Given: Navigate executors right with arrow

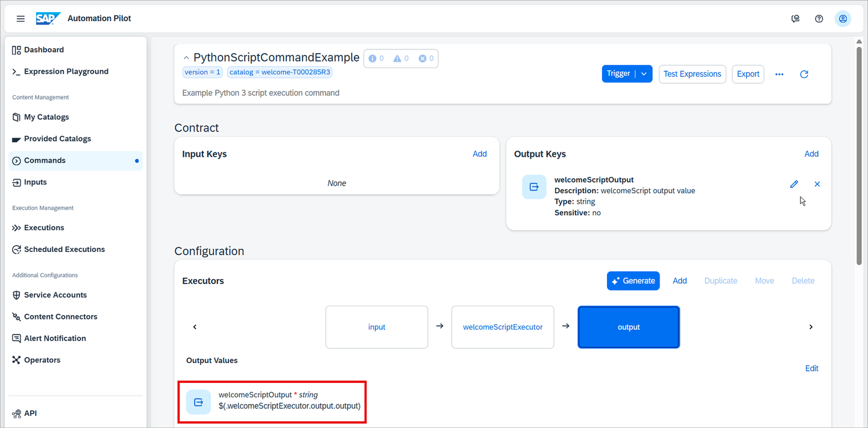Looking at the screenshot, I should [811, 327].
